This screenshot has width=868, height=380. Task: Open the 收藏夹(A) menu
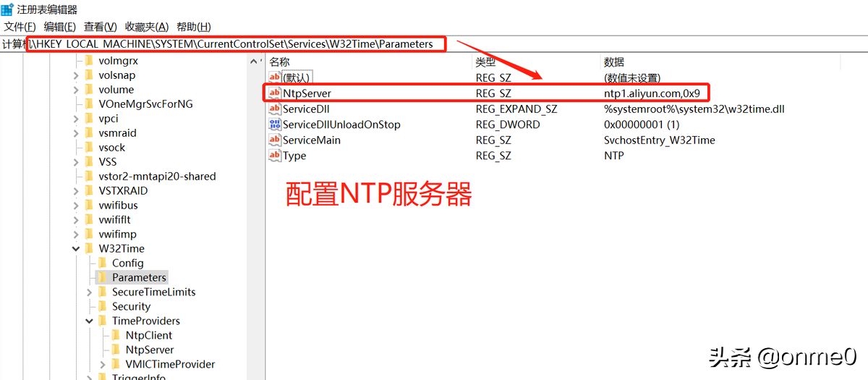tap(147, 27)
